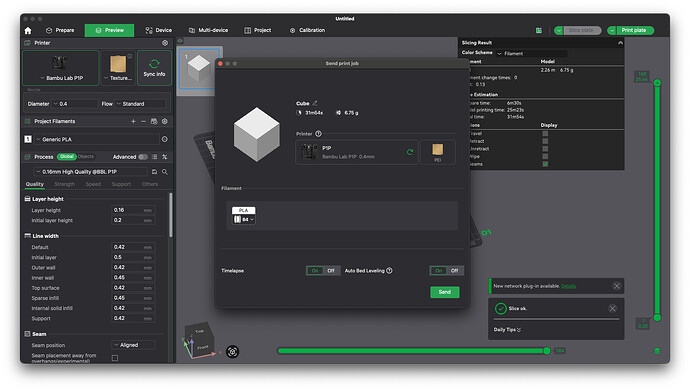Image resolution: width=690 pixels, height=390 pixels.
Task: Open the Seam position Aligned dropdown
Action: pyautogui.click(x=133, y=345)
